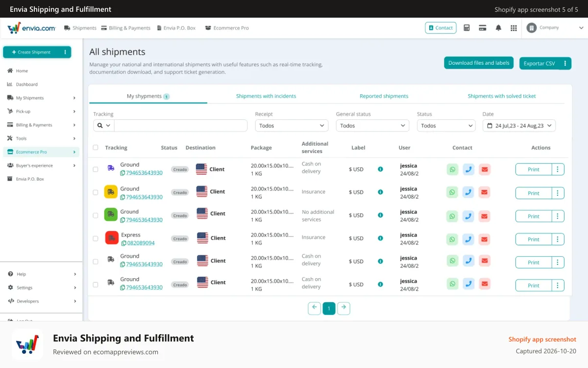The image size is (588, 368).
Task: Click WhatsApp icon in Cash on delivery first row
Action: pyautogui.click(x=452, y=169)
